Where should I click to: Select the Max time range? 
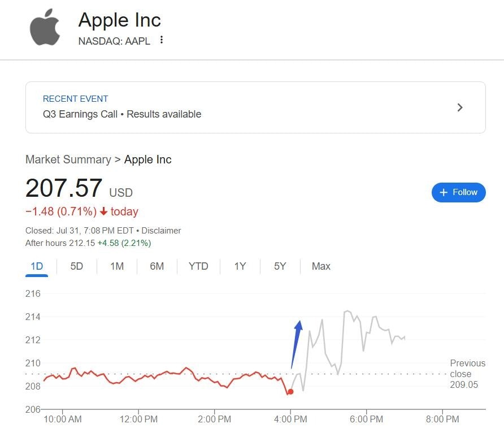point(320,266)
